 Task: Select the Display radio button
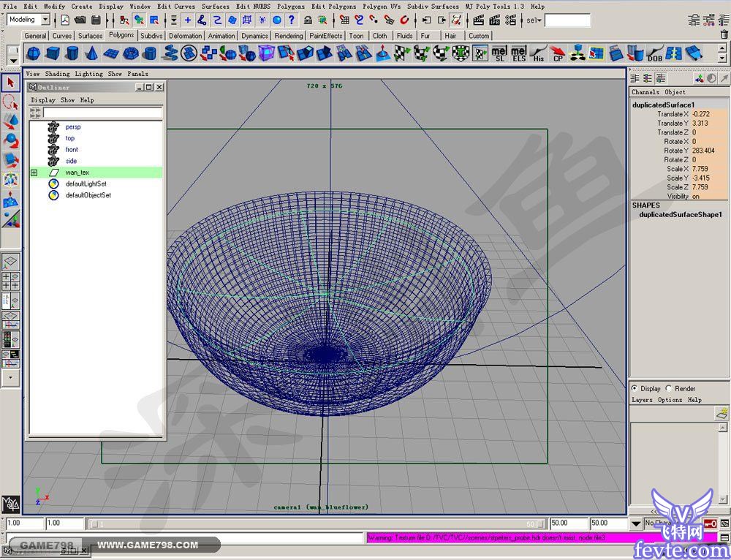tap(634, 389)
